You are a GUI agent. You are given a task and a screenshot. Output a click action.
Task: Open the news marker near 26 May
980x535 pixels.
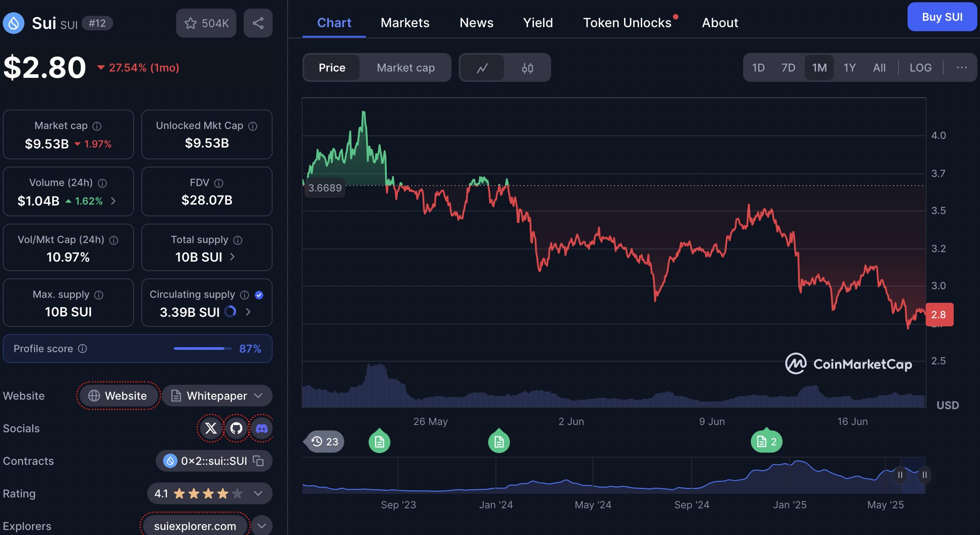point(380,441)
